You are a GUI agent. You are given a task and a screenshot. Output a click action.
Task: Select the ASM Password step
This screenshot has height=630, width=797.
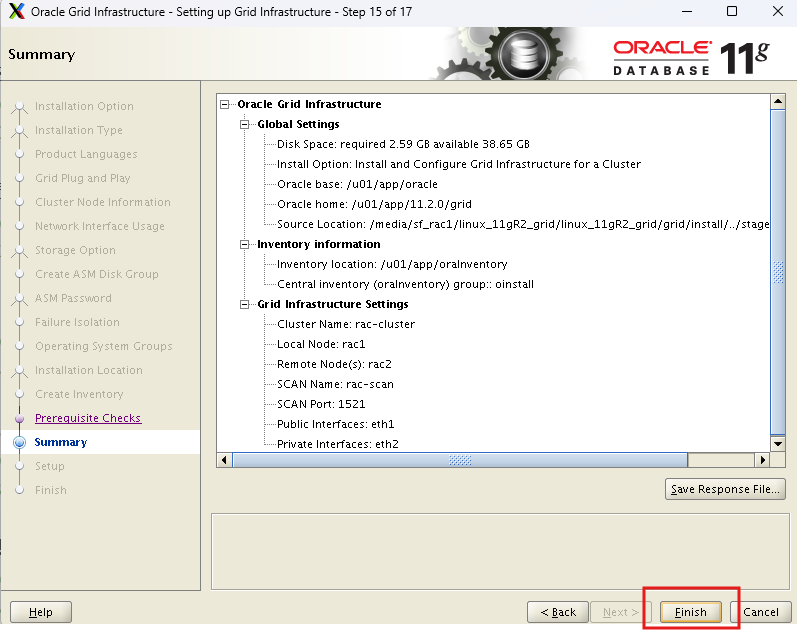73,298
